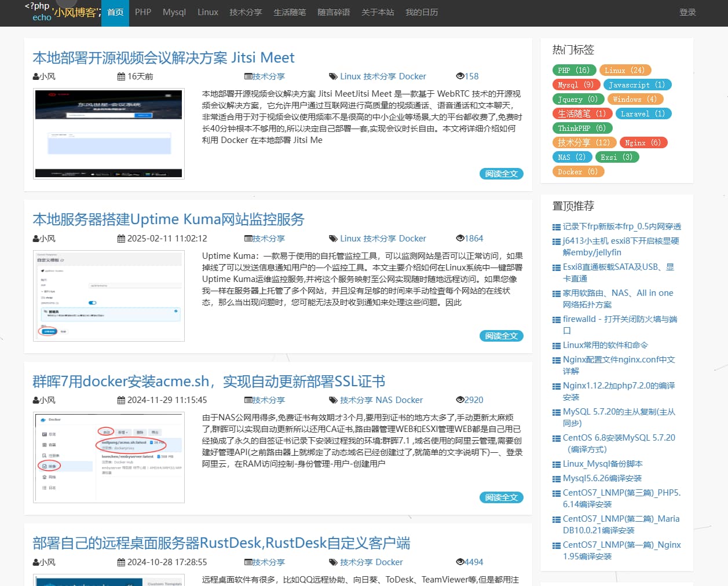The image size is (728, 586).
Task: Click the calendar icon beside 16天前
Action: coord(121,76)
